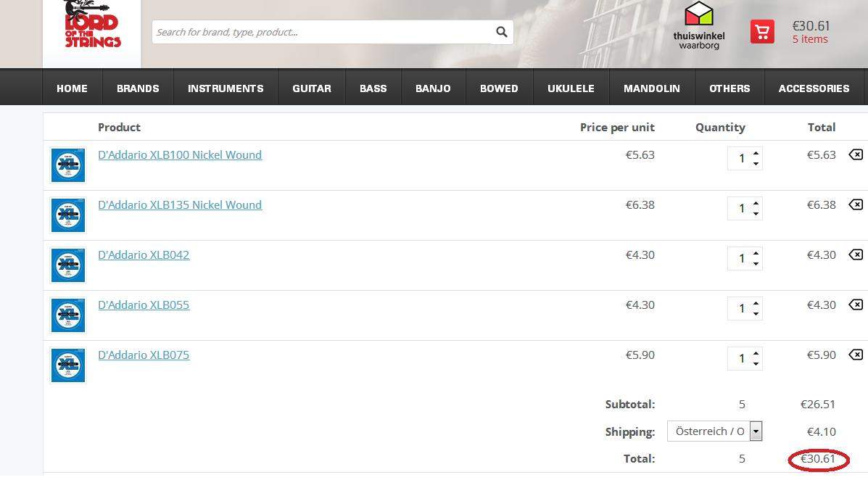Go to HOME in navigation bar
Screen dimensions: 868x480
[x=72, y=88]
